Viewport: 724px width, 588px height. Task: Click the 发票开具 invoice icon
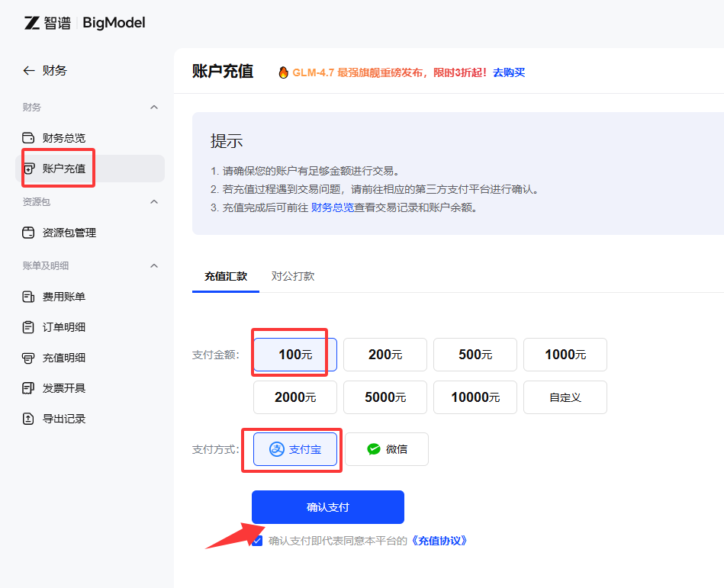point(29,388)
